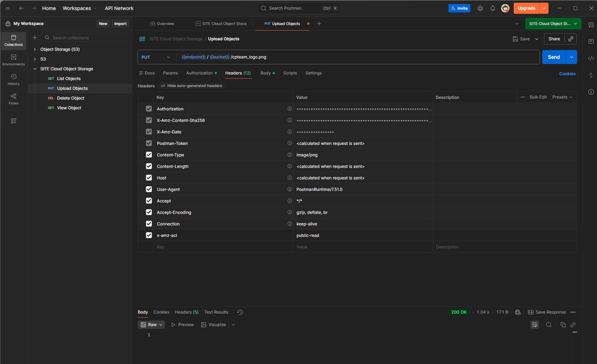Open response more options ellipsis

(573, 312)
